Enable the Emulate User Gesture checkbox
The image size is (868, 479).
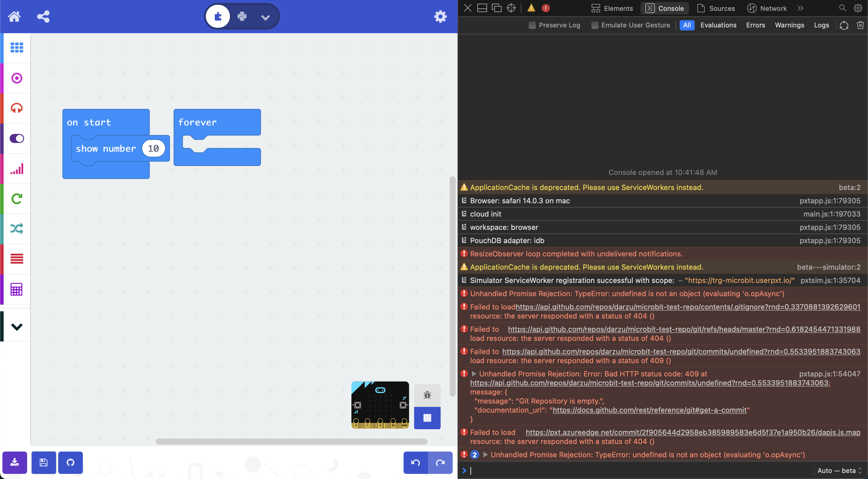[x=594, y=25]
